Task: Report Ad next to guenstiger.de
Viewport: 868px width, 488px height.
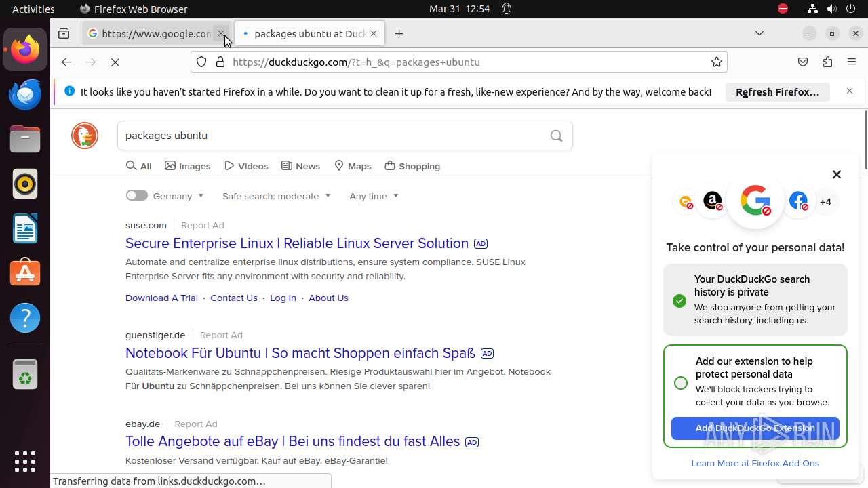Action: click(x=221, y=335)
